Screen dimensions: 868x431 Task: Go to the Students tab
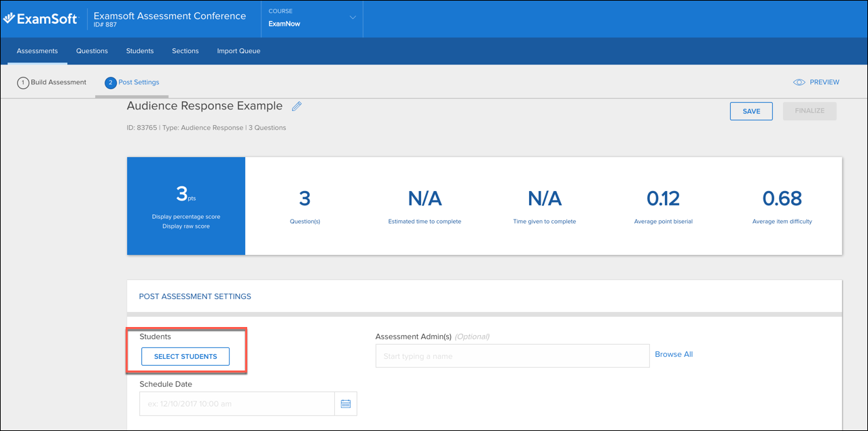[140, 51]
